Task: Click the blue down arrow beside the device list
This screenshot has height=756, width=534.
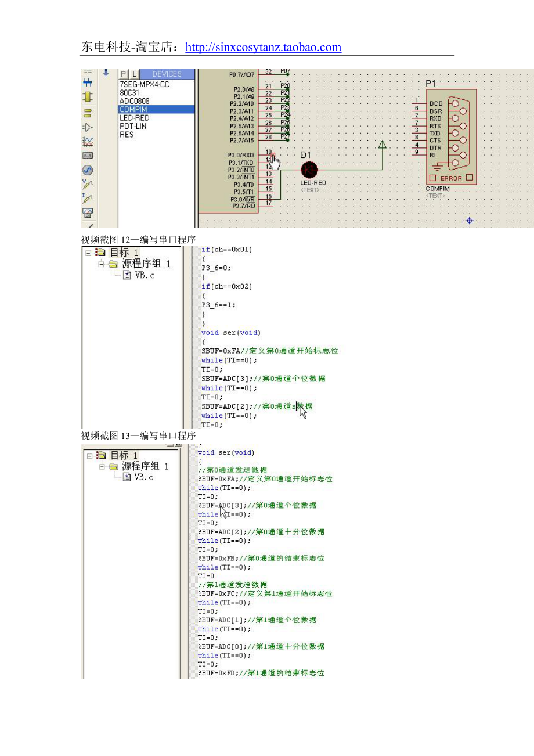Action: (106, 73)
